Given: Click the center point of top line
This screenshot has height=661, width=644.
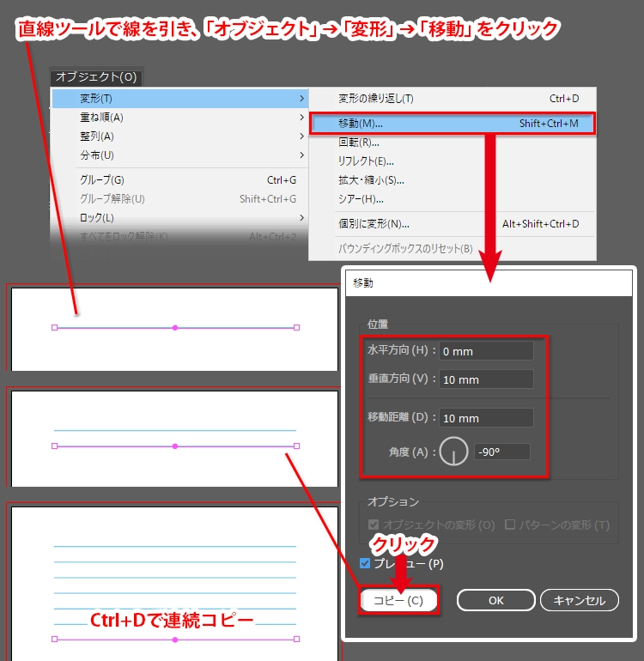Looking at the screenshot, I should point(175,328).
